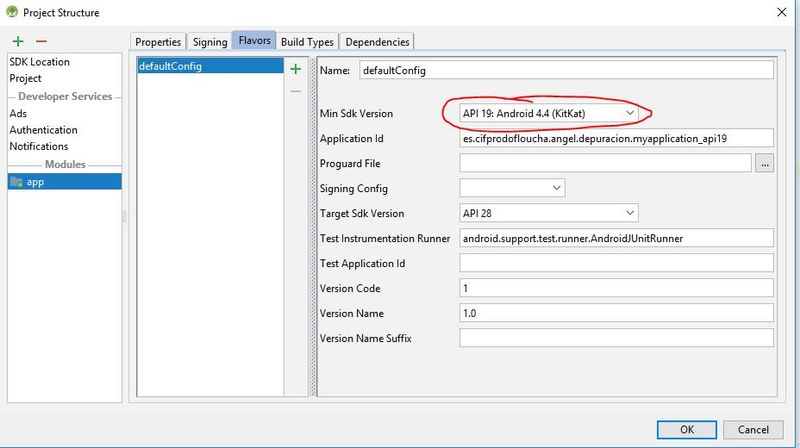
Task: Confirm with the OK button
Action: tap(687, 430)
